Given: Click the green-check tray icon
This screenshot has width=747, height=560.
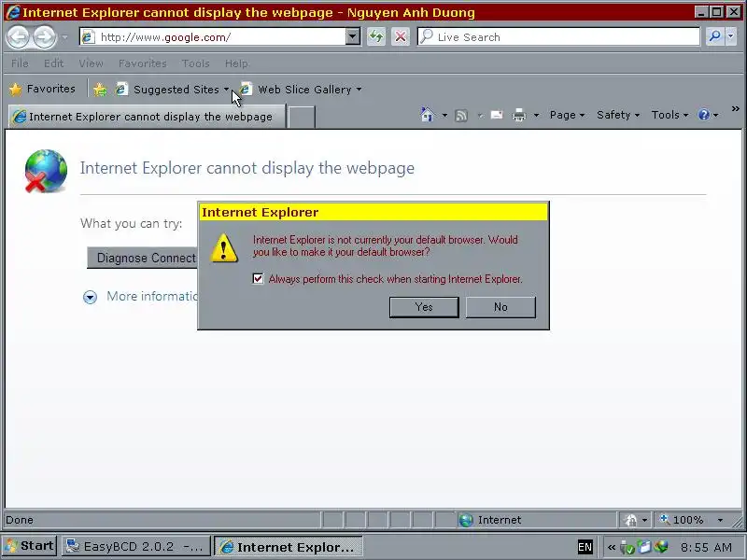Looking at the screenshot, I should point(627,548).
